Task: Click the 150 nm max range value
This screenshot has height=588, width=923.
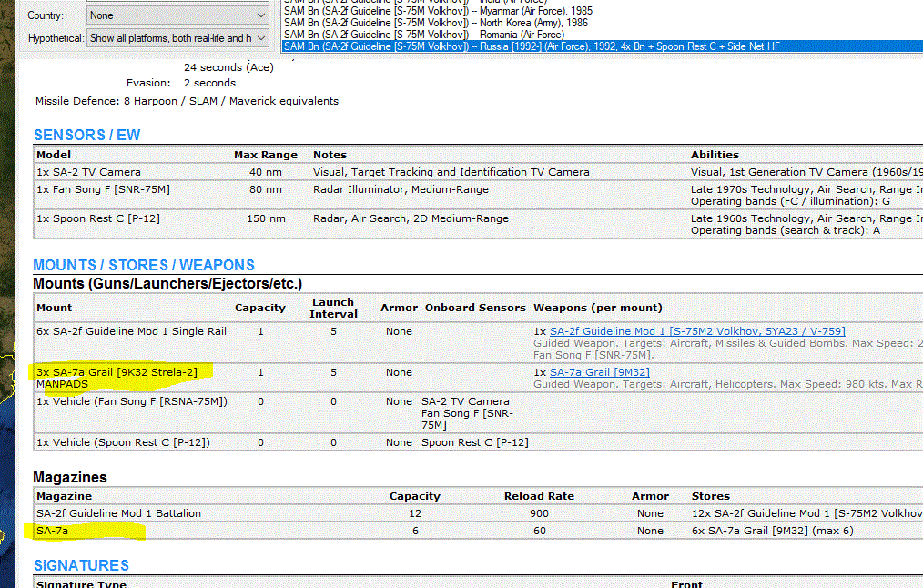Action: [266, 218]
